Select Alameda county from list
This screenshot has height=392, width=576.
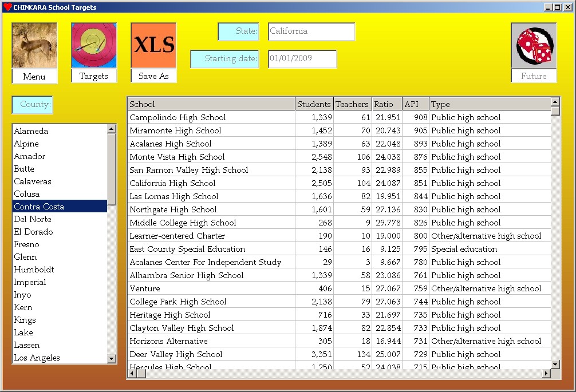click(x=31, y=131)
